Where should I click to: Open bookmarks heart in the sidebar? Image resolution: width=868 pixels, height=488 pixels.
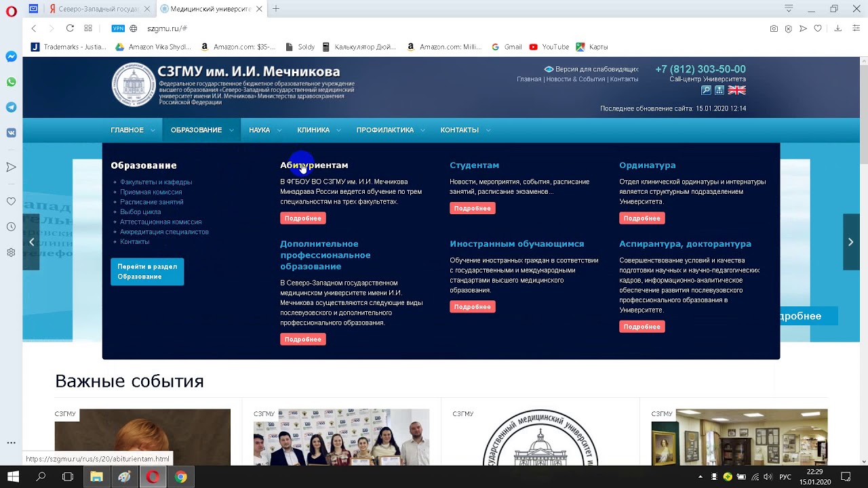tap(11, 201)
